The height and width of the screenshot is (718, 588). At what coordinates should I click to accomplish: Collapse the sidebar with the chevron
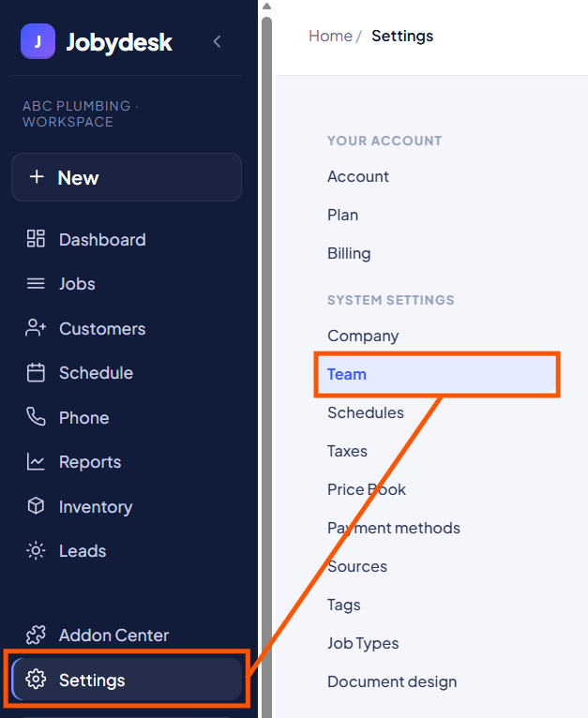click(x=218, y=41)
